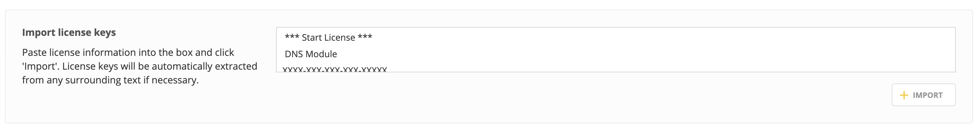
Task: Click the yellow plus icon on Import
Action: tap(903, 95)
